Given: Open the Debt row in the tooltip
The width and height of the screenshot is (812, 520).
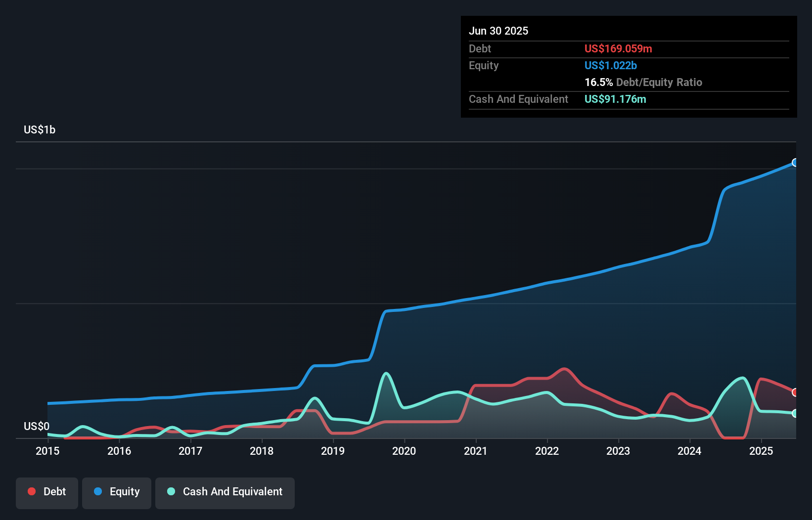Looking at the screenshot, I should point(480,49).
